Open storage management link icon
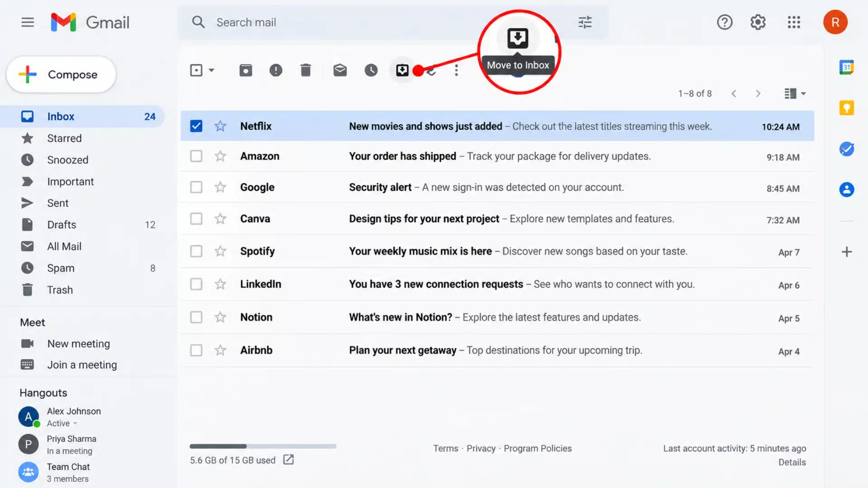Viewport: 868px width, 488px height. click(x=288, y=460)
